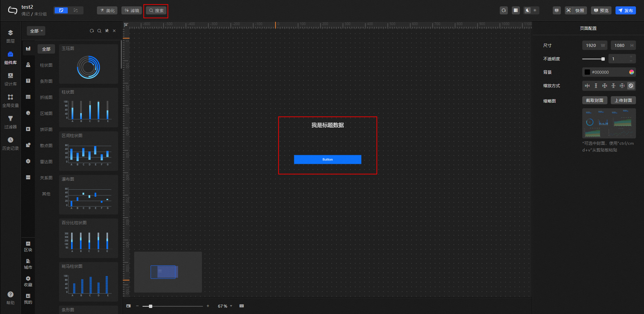The image size is (644, 314).
Task: Switch to edit mode toggle
Action: (x=61, y=10)
